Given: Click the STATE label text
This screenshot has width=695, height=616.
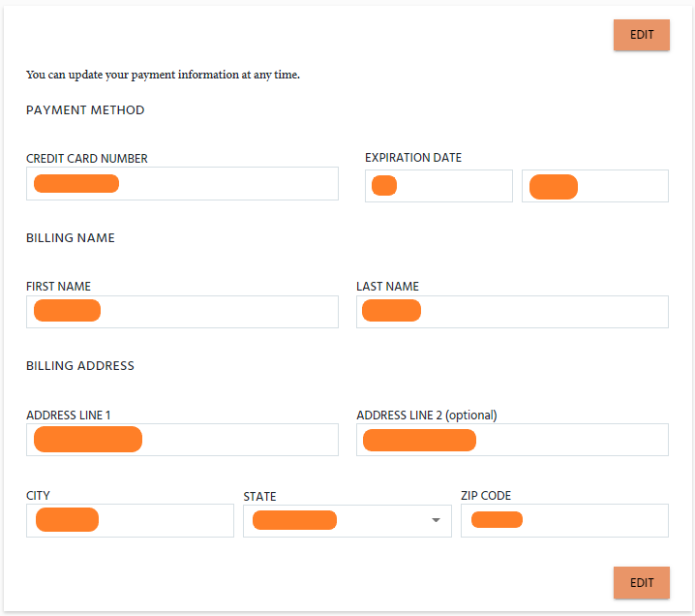Looking at the screenshot, I should pos(259,497).
